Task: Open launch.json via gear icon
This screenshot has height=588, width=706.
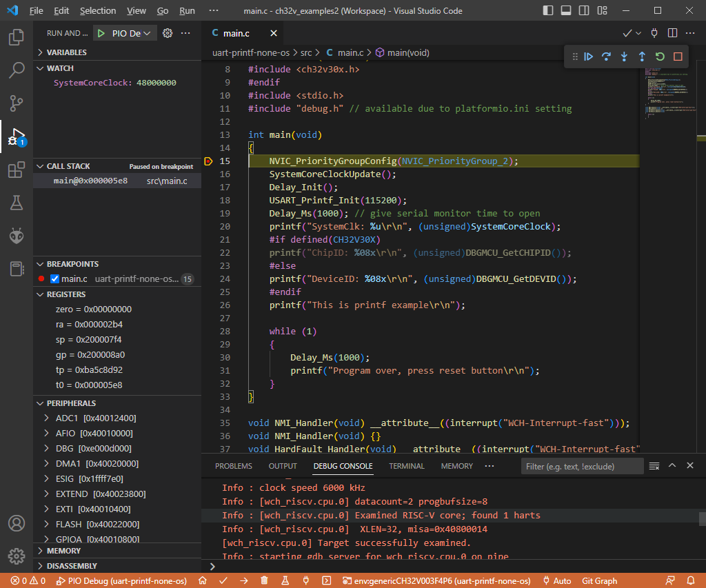Action: click(167, 33)
